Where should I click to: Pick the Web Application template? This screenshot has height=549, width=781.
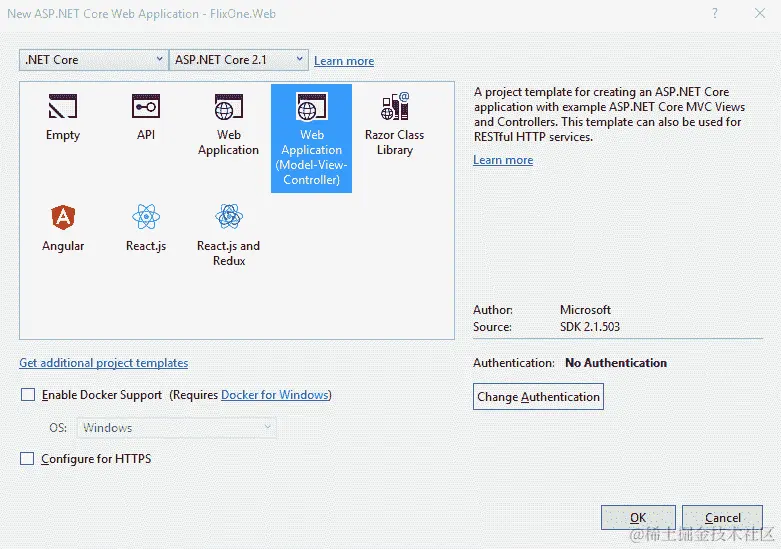click(x=229, y=125)
